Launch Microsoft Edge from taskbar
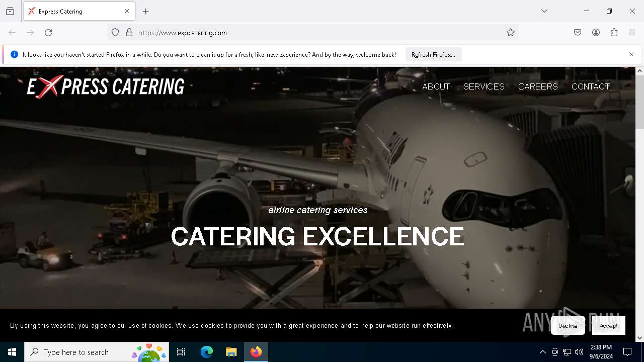The height and width of the screenshot is (362, 644). click(207, 352)
